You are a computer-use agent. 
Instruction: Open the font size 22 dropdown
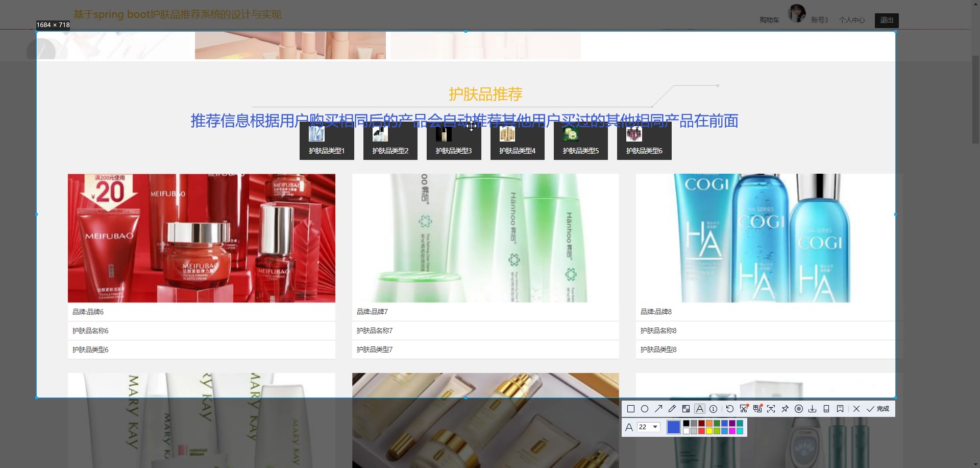click(x=649, y=427)
